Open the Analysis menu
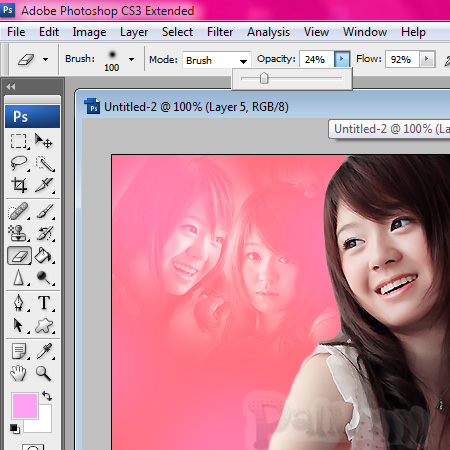 (x=268, y=32)
